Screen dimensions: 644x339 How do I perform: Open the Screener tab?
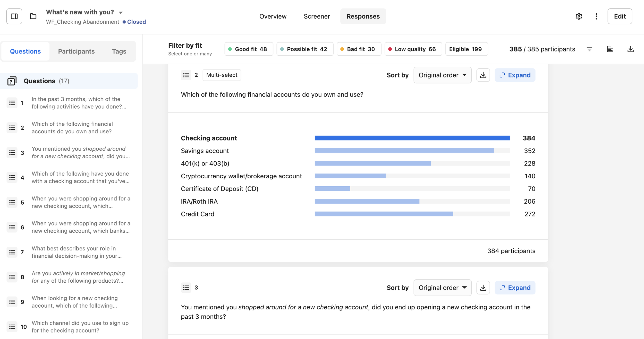click(317, 16)
